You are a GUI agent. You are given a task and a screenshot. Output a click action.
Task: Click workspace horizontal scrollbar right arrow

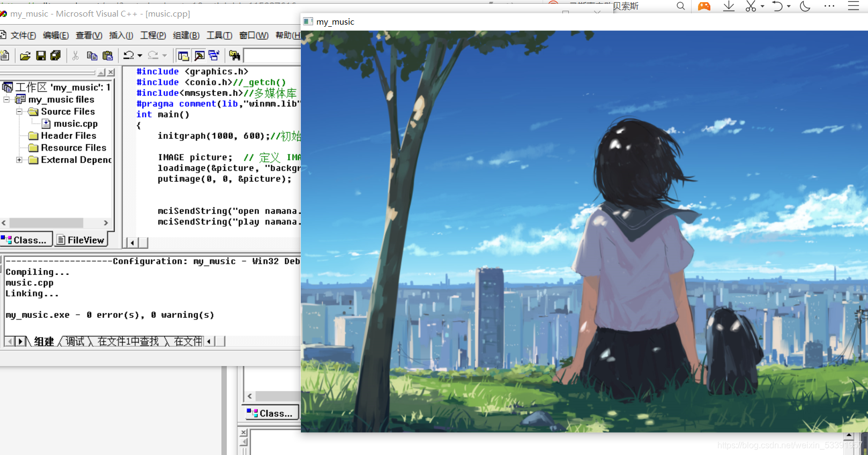coord(106,223)
